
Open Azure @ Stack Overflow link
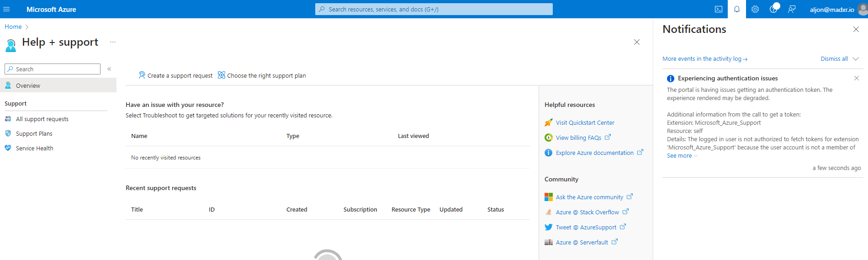click(x=587, y=212)
